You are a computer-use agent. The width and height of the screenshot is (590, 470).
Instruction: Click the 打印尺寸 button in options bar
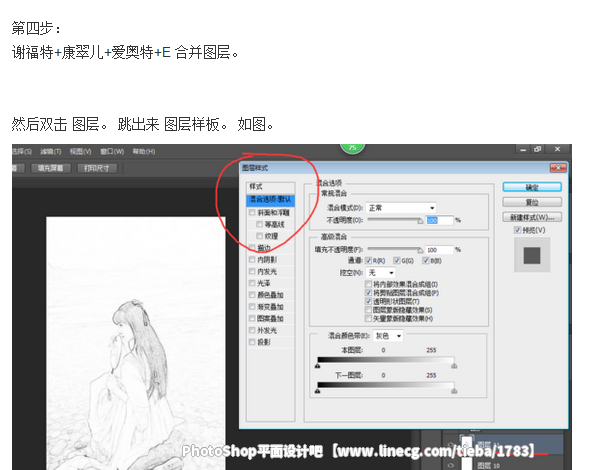pos(97,168)
